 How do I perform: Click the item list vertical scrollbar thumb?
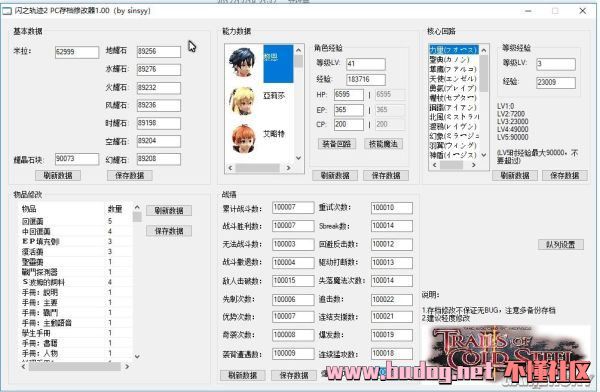[x=137, y=217]
